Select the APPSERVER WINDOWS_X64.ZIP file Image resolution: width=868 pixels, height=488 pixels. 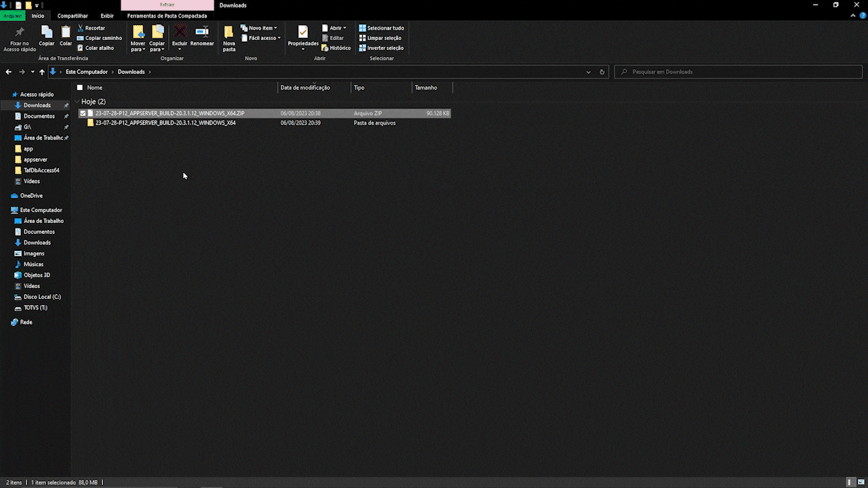click(x=264, y=113)
